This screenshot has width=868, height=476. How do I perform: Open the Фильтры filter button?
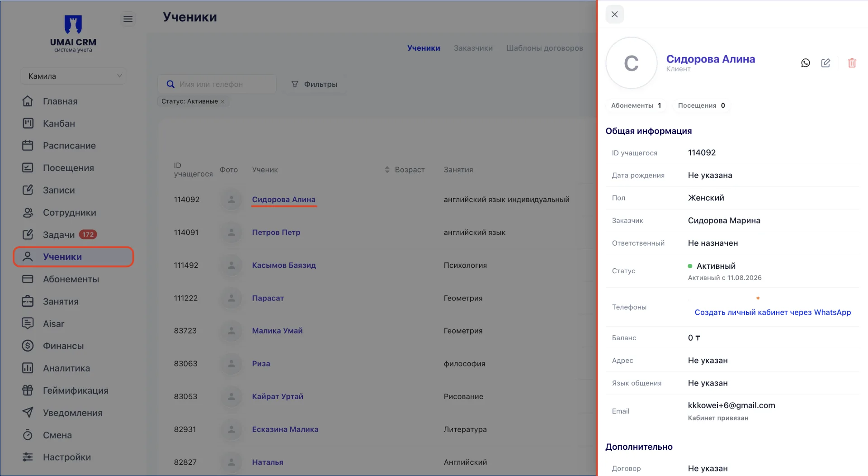pos(315,84)
